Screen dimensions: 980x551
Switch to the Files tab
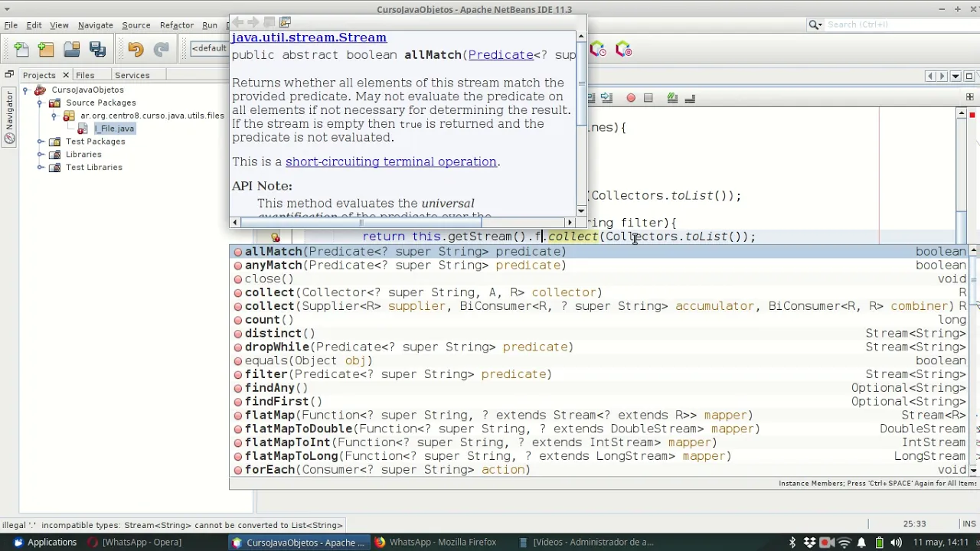click(x=85, y=75)
